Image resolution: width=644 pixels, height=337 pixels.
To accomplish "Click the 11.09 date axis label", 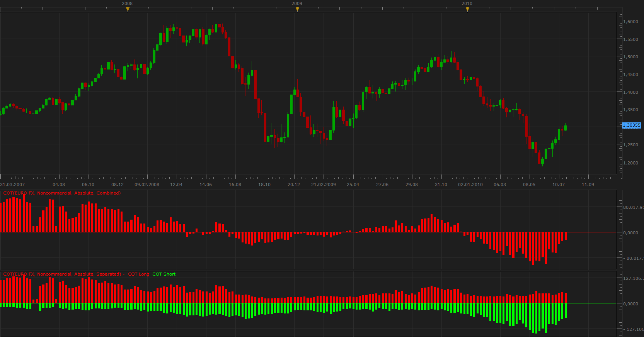I will click(588, 185).
